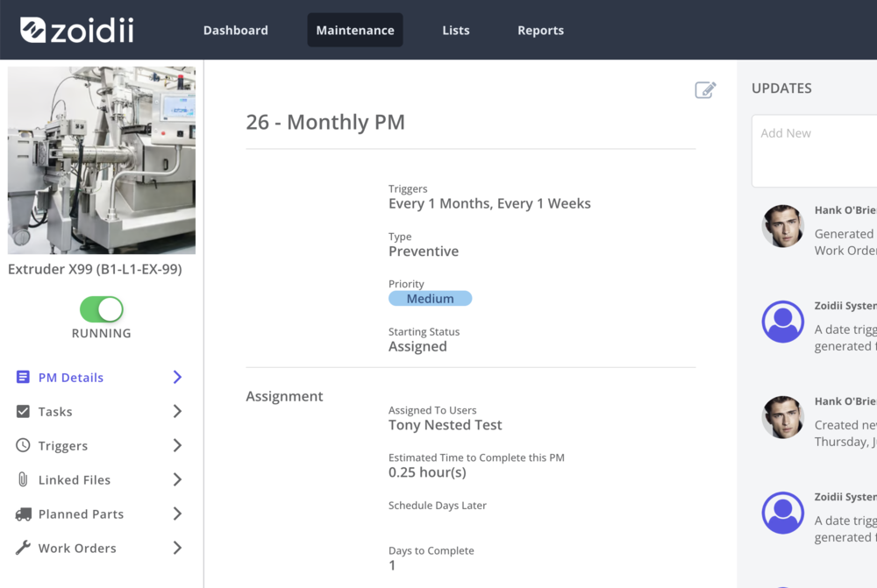Click the Work Orders wrench icon
Viewport: 877px width, 588px height.
pos(23,548)
